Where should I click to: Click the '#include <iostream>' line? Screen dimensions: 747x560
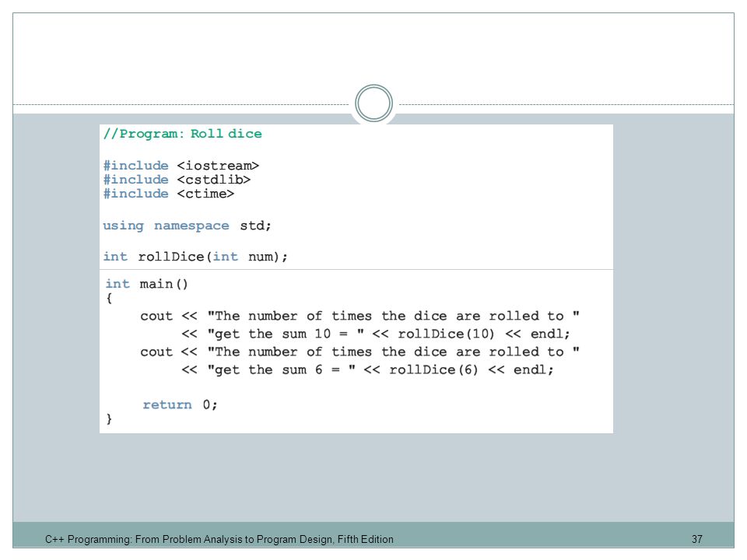pos(181,166)
